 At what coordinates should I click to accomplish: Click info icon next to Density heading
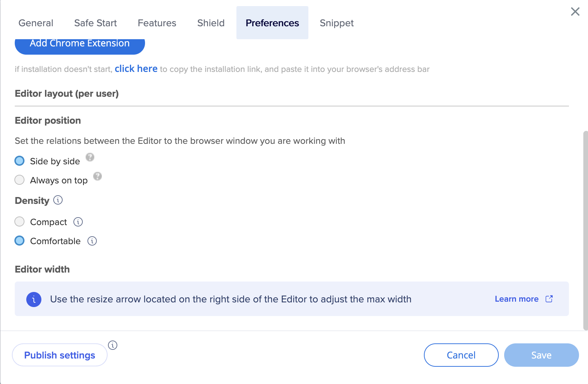coord(58,200)
